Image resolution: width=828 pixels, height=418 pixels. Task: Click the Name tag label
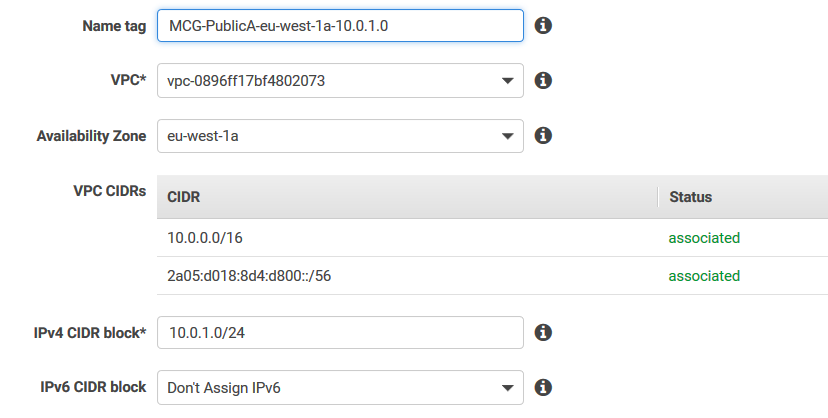(x=114, y=26)
